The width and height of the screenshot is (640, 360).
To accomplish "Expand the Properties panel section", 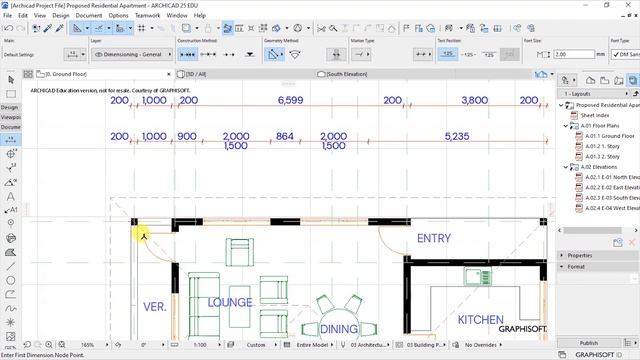I will click(562, 255).
